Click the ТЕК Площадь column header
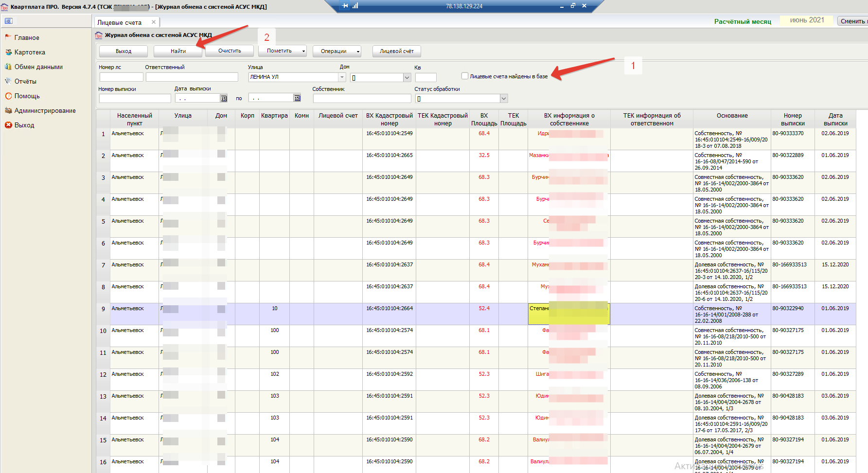 point(514,119)
